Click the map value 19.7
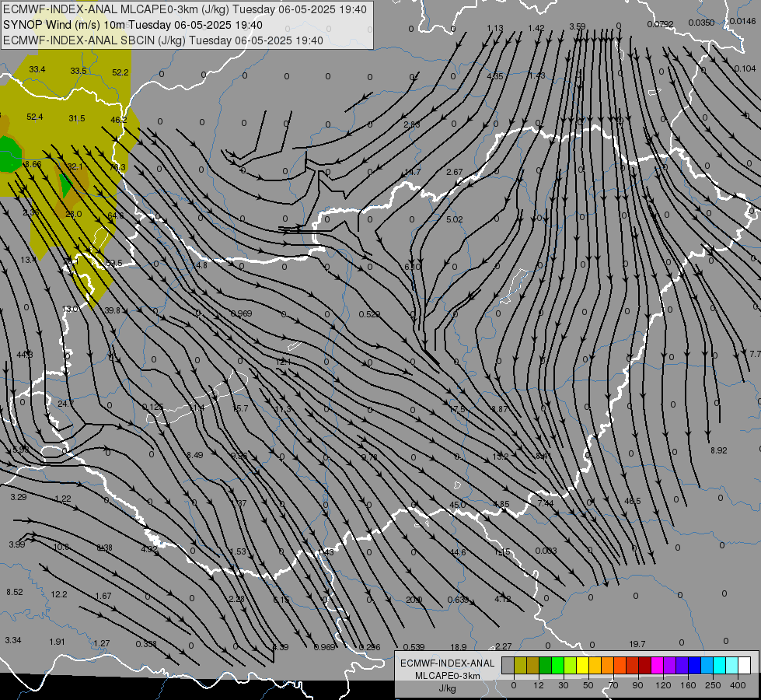 coord(637,644)
